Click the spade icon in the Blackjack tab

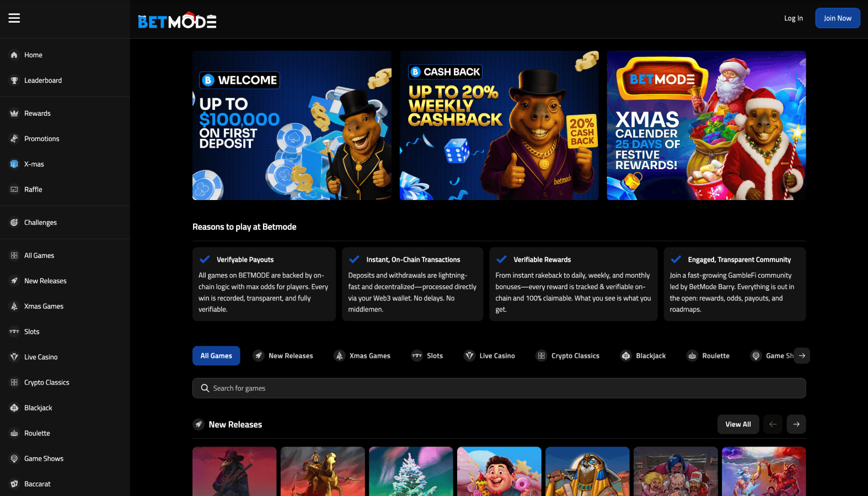point(626,356)
